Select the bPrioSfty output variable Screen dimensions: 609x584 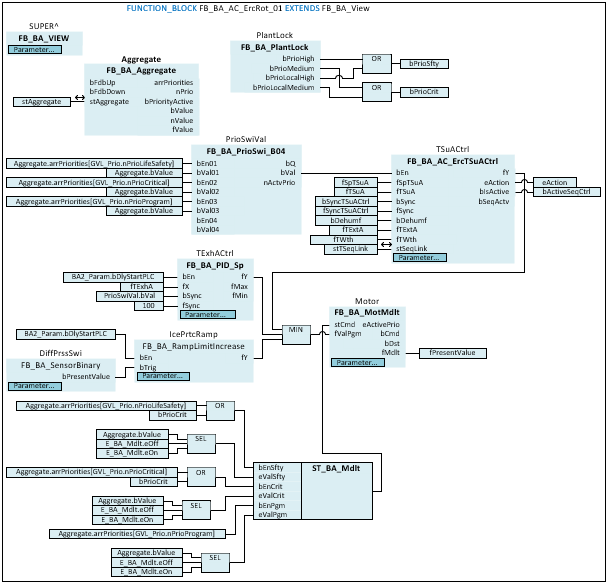424,64
